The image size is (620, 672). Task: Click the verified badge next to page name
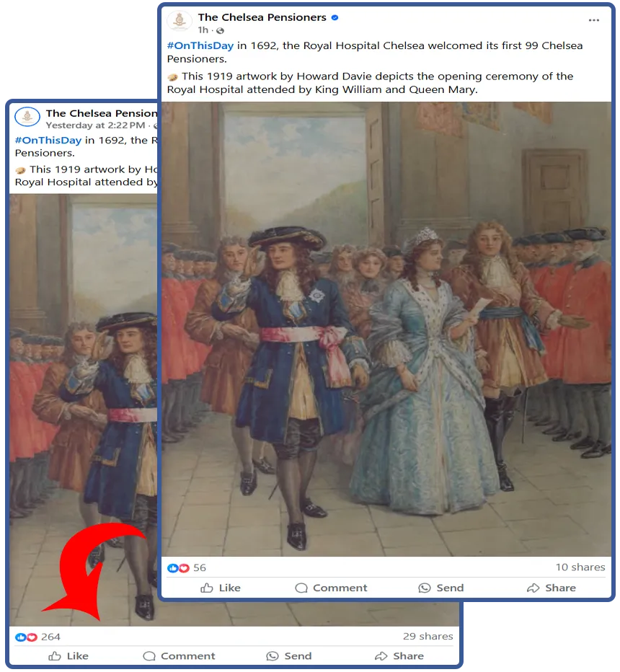click(335, 17)
